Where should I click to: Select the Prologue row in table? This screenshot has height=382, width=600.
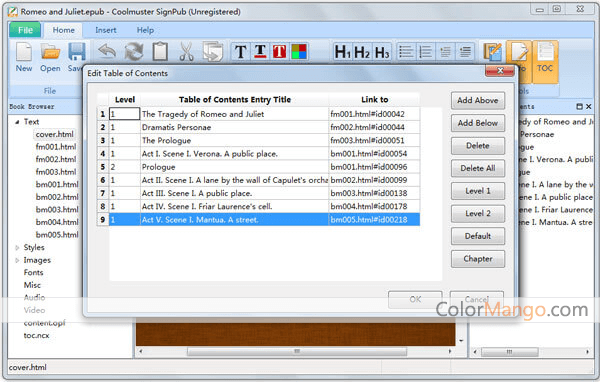259,167
